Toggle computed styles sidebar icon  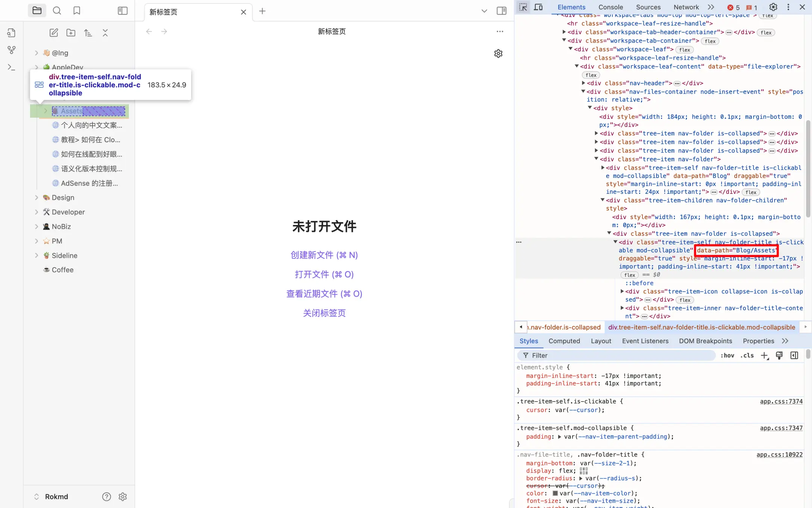[794, 356]
